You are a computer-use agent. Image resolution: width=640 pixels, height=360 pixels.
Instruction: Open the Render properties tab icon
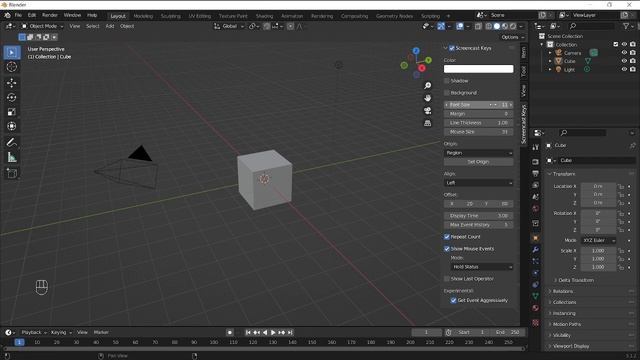pos(536,162)
